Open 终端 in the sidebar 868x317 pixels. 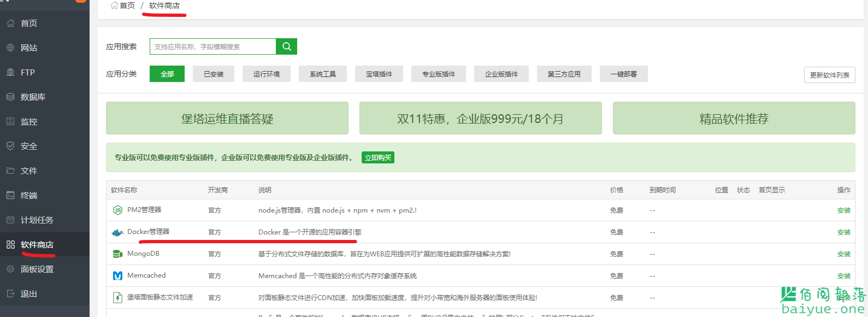(x=29, y=196)
